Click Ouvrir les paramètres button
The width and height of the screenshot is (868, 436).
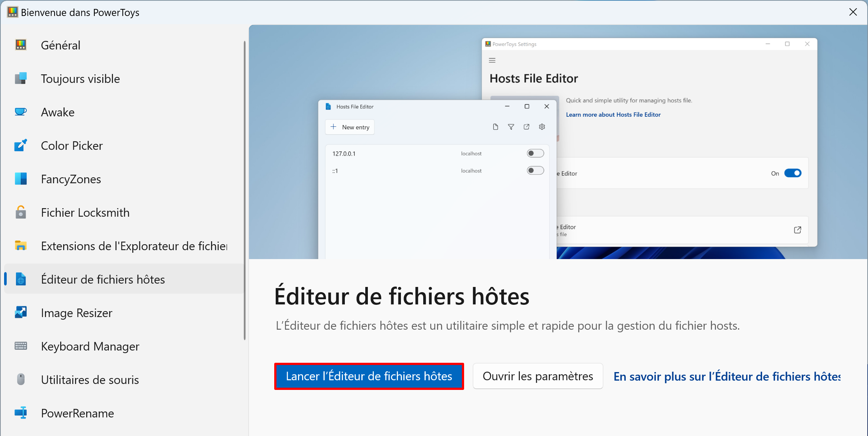point(538,376)
